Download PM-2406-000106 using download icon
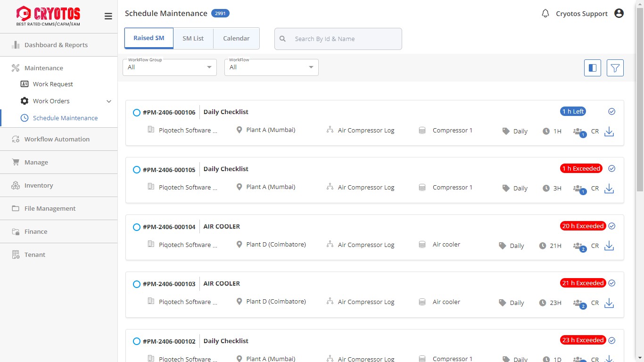 pos(609,132)
